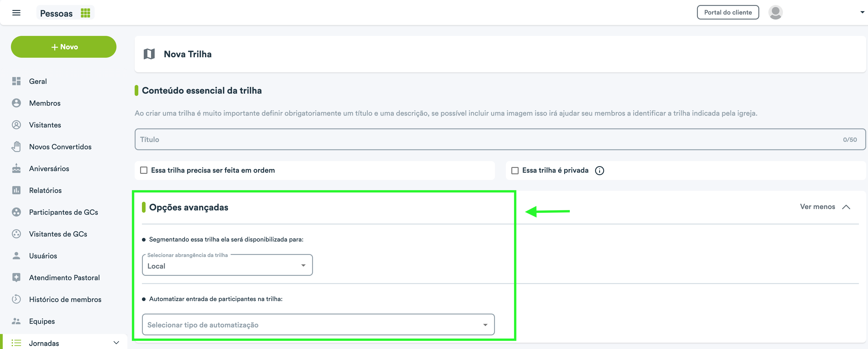
Task: Open Participantes de GCs label
Action: 64,212
